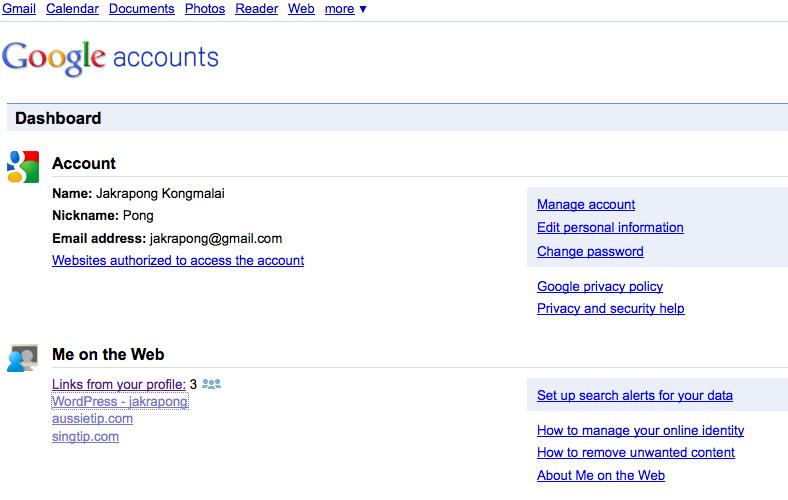Go to Calendar in the top bar
The image size is (788, 500).
coord(72,9)
